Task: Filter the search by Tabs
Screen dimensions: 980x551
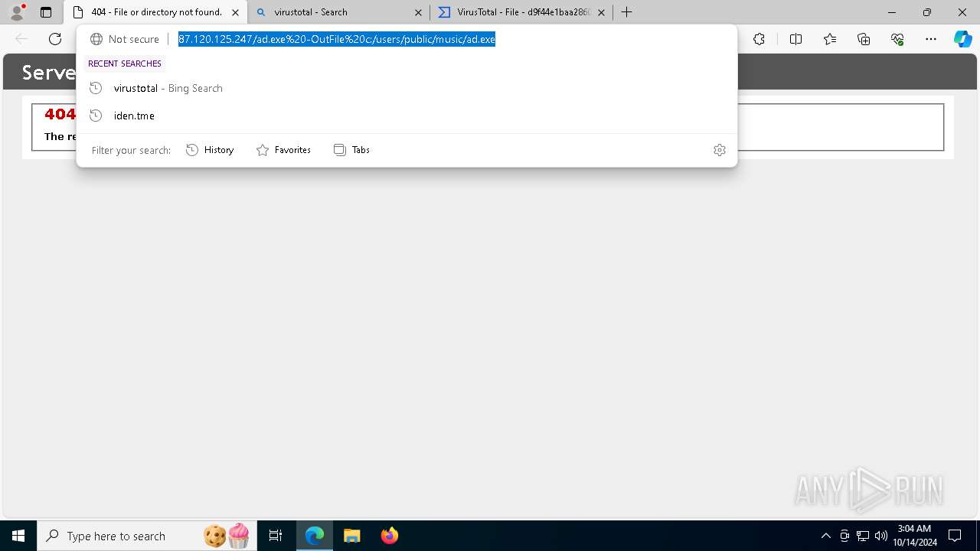Action: coord(351,150)
